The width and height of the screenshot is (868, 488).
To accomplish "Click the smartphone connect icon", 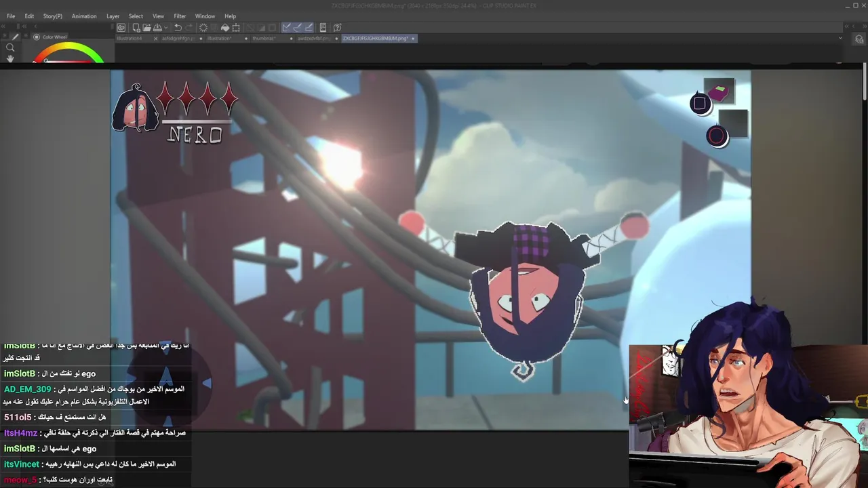I will click(x=323, y=28).
